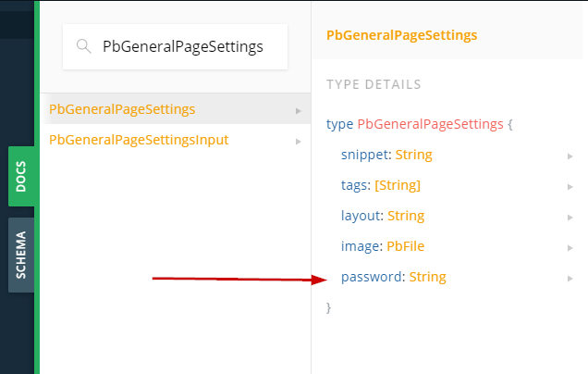Click the String type of snippet
Viewport: 588px width, 374px height.
pyautogui.click(x=413, y=155)
